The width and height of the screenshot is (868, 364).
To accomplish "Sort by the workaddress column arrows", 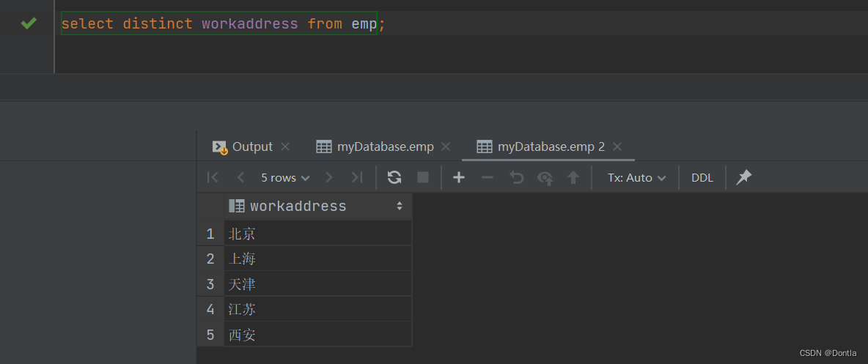I will tap(400, 206).
